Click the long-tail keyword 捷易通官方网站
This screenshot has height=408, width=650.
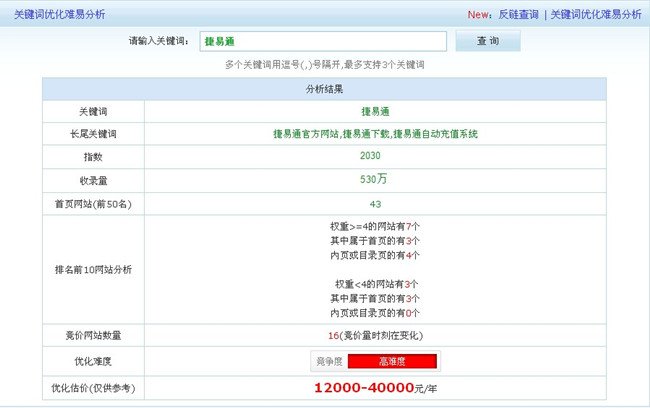point(306,134)
